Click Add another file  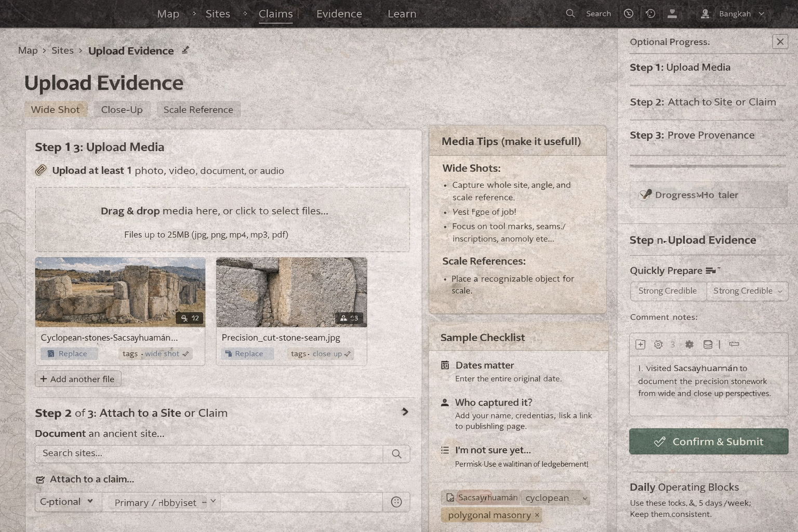click(77, 379)
